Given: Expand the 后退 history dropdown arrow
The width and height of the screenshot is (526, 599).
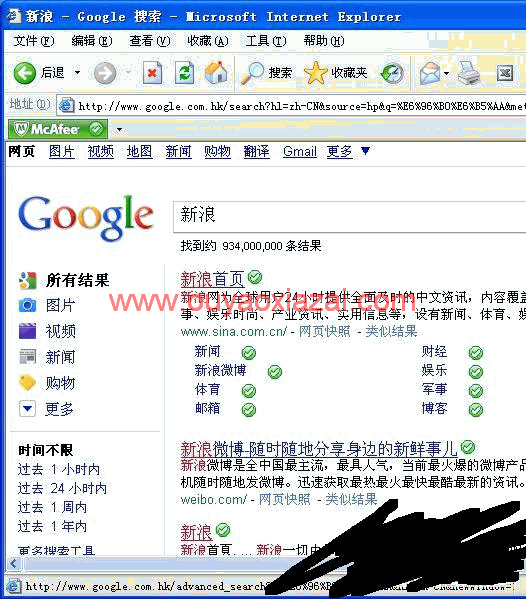Looking at the screenshot, I should click(x=78, y=73).
